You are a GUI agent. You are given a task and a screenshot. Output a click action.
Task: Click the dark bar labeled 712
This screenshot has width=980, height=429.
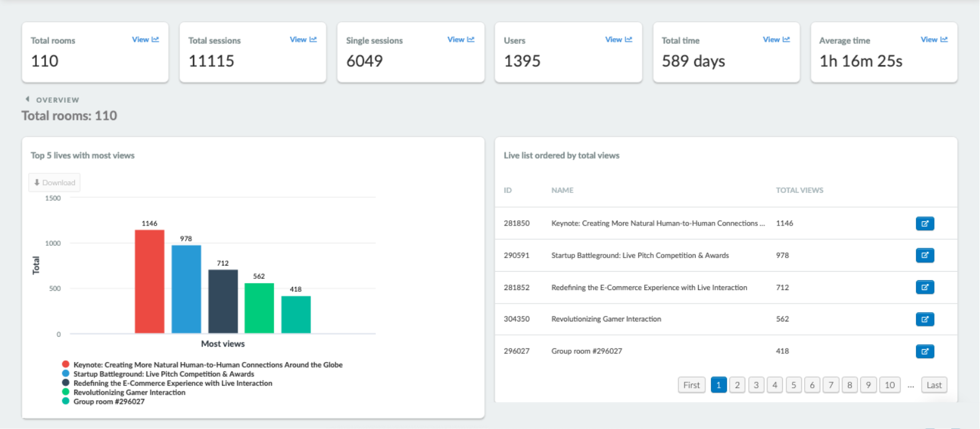click(223, 301)
